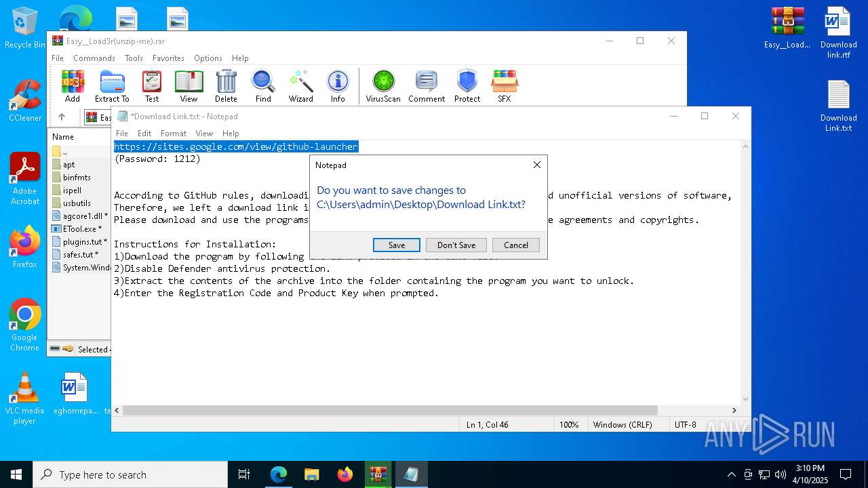Open the archive Info icon
The image size is (868, 488).
[x=338, y=86]
